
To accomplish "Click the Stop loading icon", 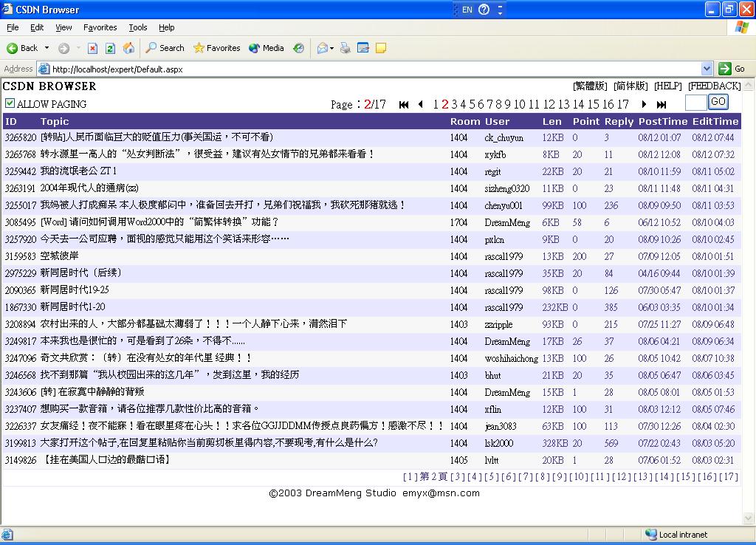I will pyautogui.click(x=92, y=48).
